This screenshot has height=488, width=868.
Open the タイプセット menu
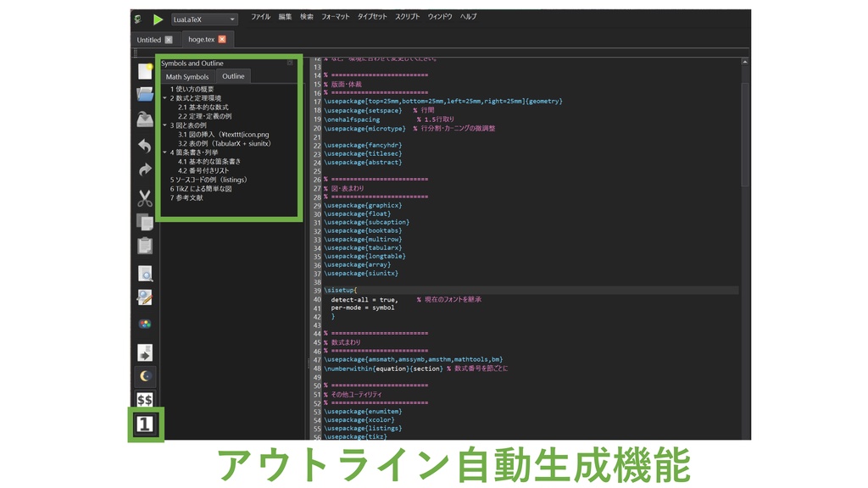(x=375, y=15)
